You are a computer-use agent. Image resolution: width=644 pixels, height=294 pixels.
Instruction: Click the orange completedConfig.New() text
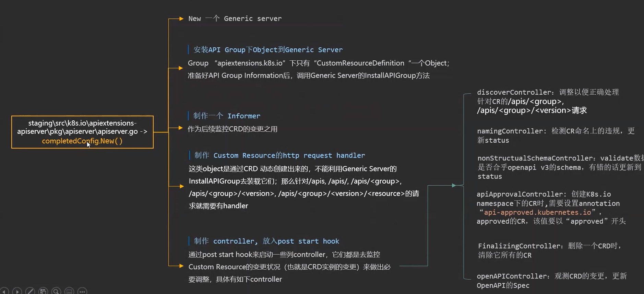pos(82,141)
